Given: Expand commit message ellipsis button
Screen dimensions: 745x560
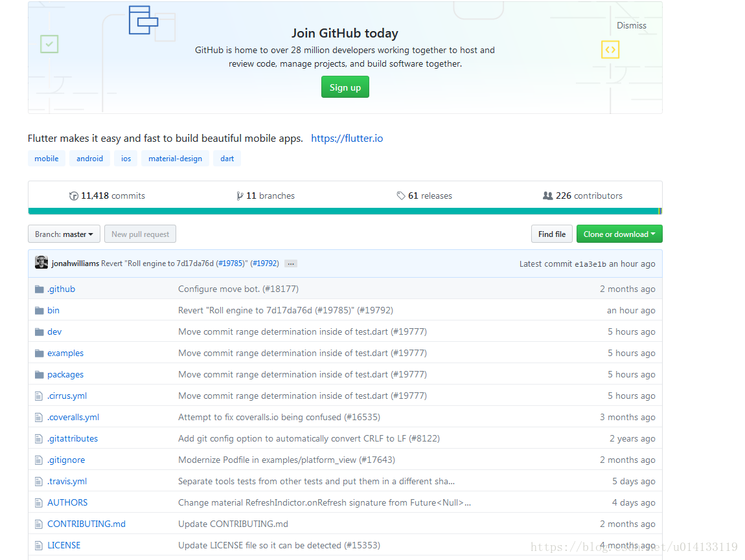Looking at the screenshot, I should pyautogui.click(x=291, y=263).
